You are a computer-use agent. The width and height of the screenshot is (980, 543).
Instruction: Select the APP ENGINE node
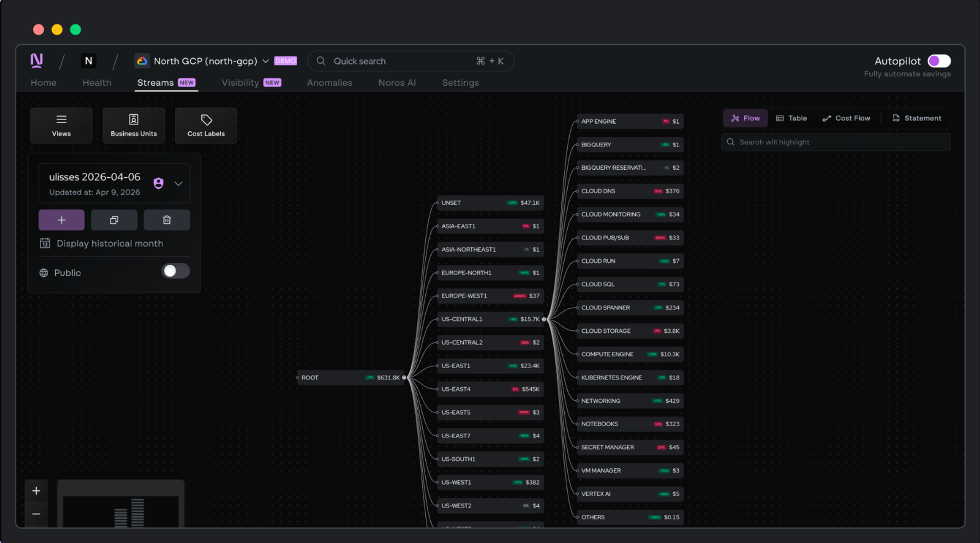pos(630,121)
